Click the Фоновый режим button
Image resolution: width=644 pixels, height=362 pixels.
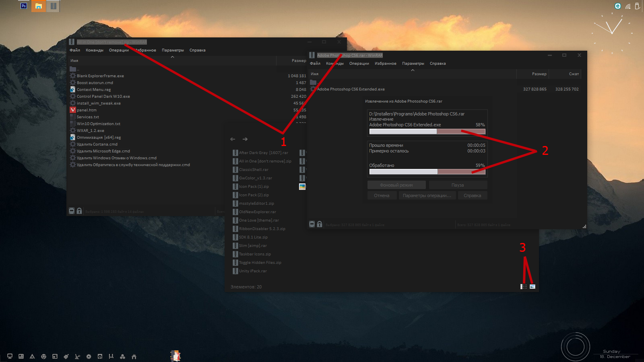pyautogui.click(x=396, y=185)
